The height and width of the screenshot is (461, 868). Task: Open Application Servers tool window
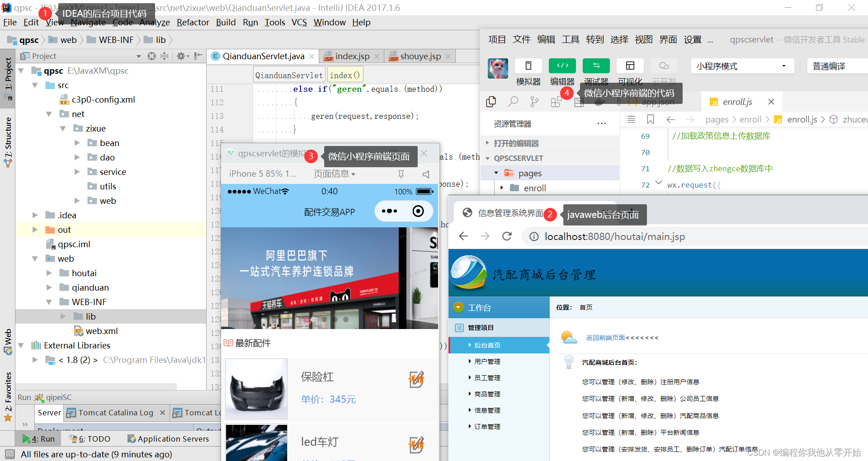click(168, 439)
